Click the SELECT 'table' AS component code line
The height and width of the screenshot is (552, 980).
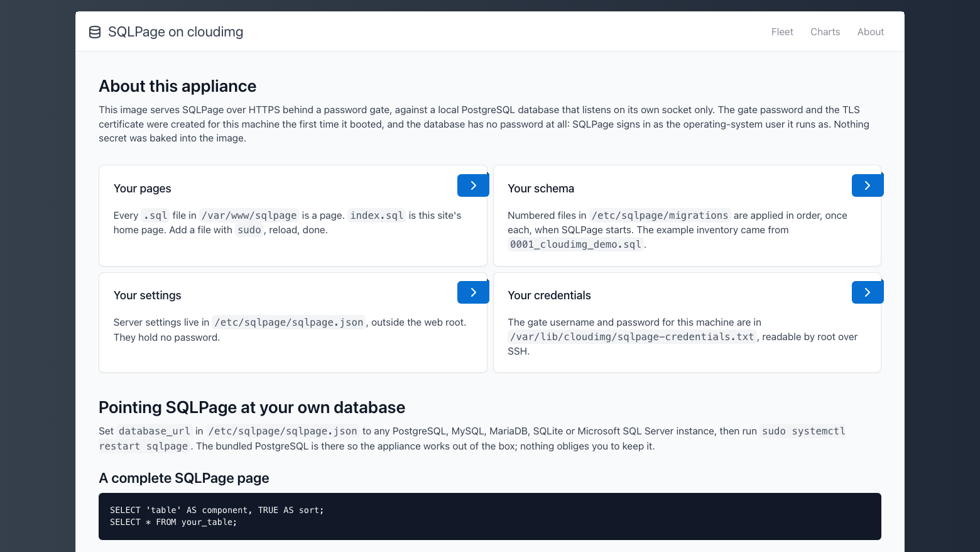pos(217,511)
